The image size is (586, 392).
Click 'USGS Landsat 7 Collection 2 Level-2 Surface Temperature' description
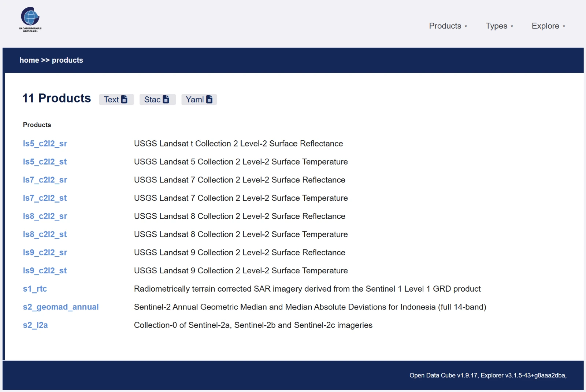pos(241,198)
